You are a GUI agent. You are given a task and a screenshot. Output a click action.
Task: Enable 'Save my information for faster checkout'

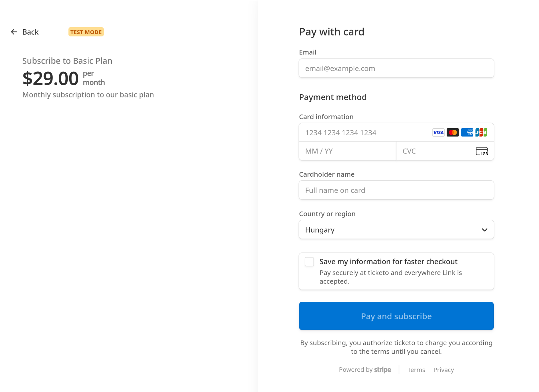[x=309, y=262]
